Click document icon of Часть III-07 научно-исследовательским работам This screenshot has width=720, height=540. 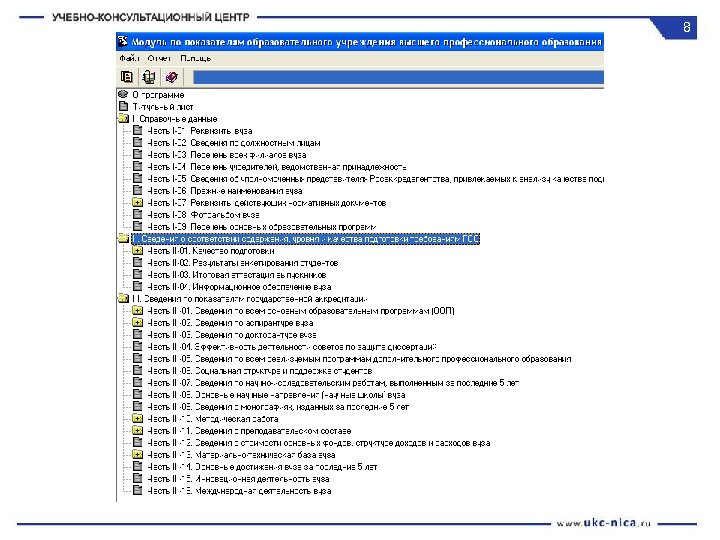click(x=137, y=382)
